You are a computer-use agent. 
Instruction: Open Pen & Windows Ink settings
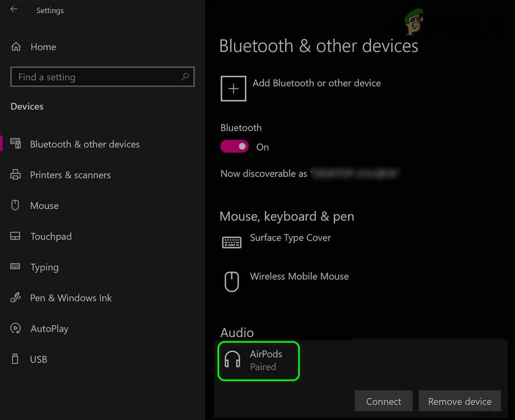coord(71,298)
